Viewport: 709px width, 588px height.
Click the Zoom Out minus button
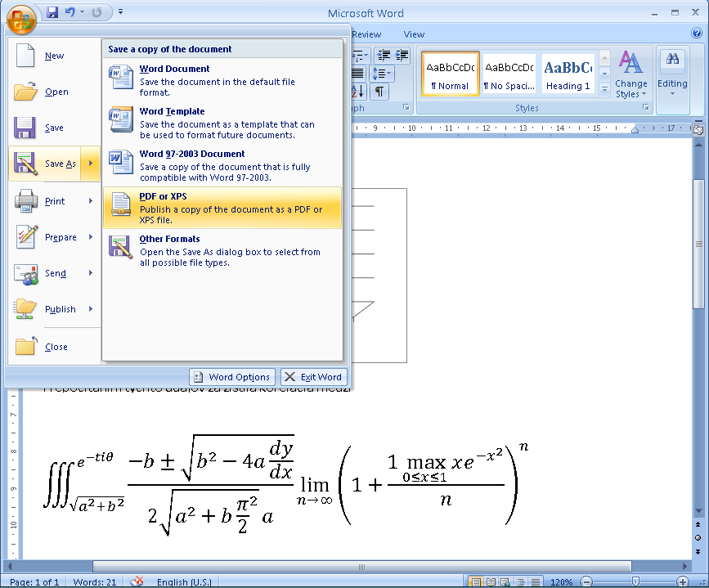click(586, 581)
